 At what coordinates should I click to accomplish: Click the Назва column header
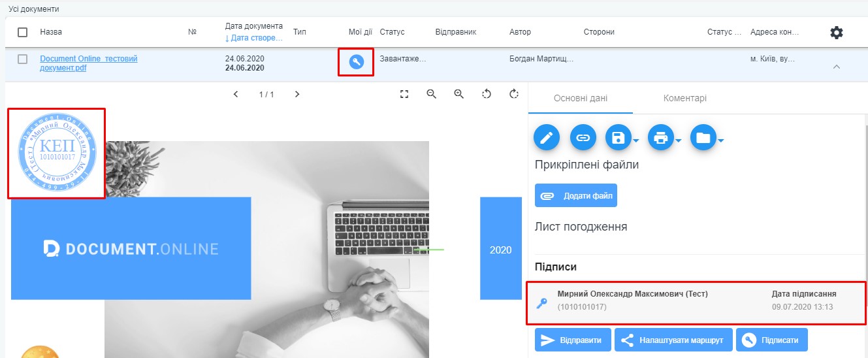tap(51, 32)
